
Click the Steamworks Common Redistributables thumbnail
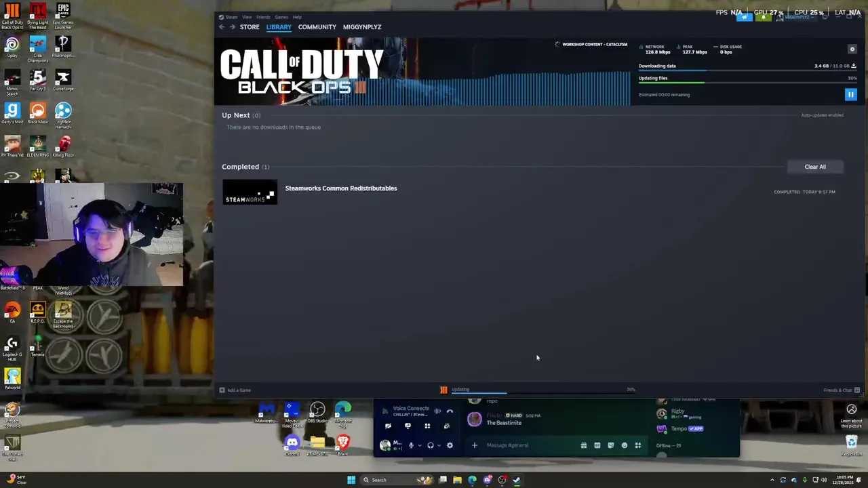click(250, 192)
